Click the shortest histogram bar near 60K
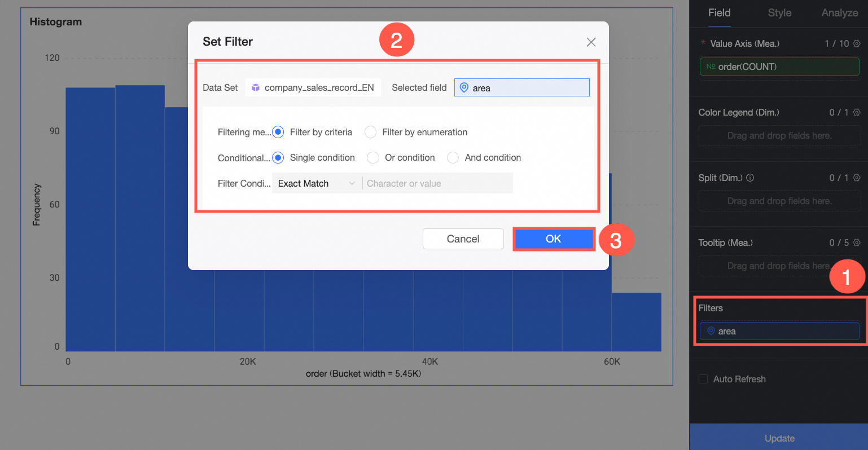This screenshot has height=450, width=868. click(637, 322)
